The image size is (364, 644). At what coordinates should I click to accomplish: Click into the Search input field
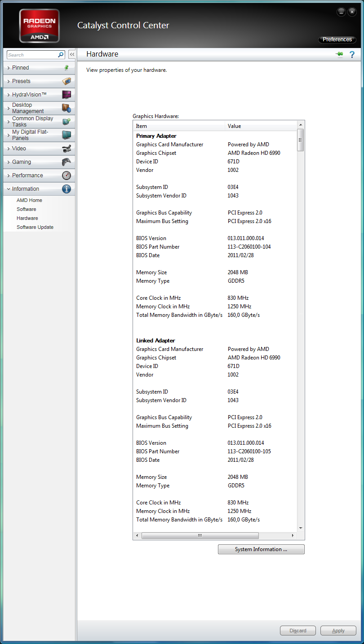pos(32,55)
